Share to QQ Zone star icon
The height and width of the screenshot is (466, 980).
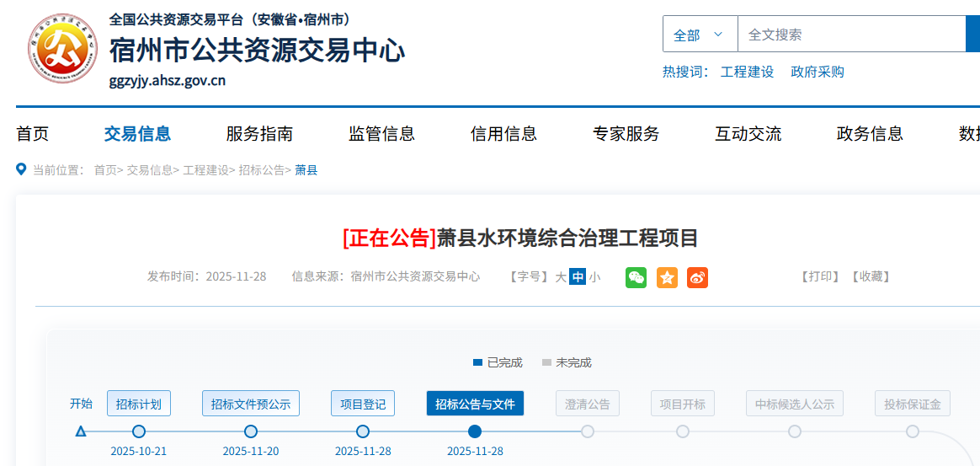(x=667, y=277)
